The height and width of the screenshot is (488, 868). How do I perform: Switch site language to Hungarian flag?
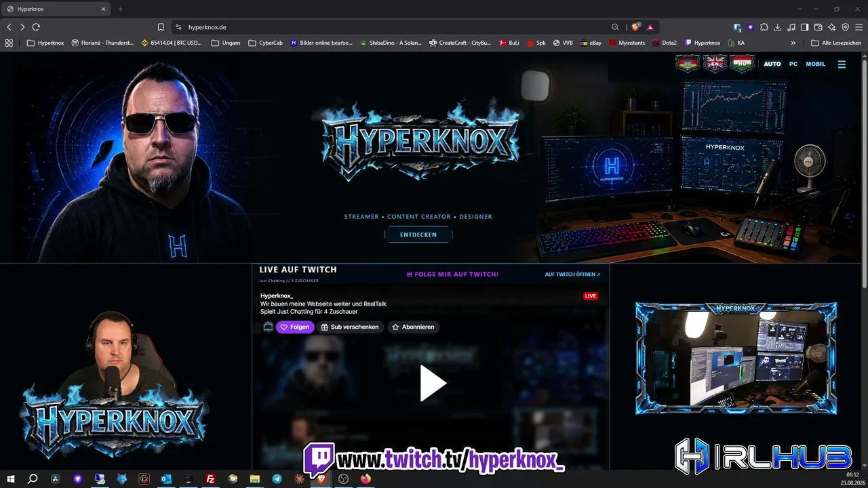pos(743,63)
